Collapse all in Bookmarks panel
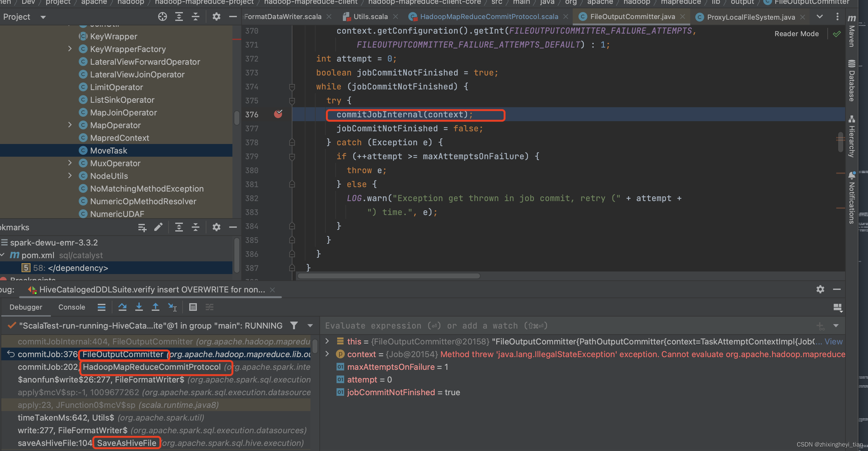Viewport: 868px width, 451px height. 196,227
